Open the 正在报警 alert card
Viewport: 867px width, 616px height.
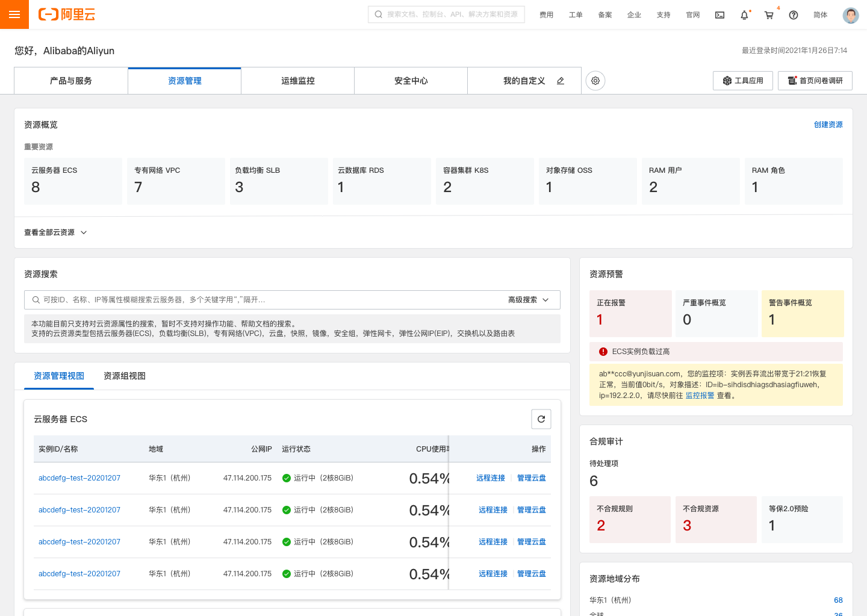630,314
